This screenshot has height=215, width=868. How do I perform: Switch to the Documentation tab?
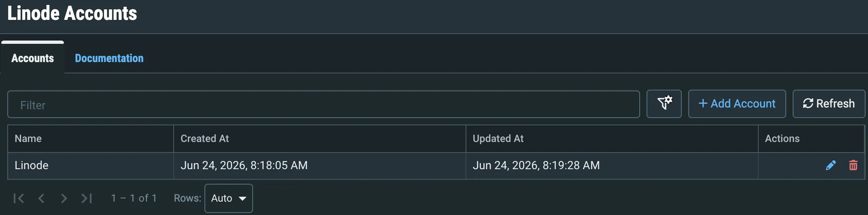click(109, 58)
